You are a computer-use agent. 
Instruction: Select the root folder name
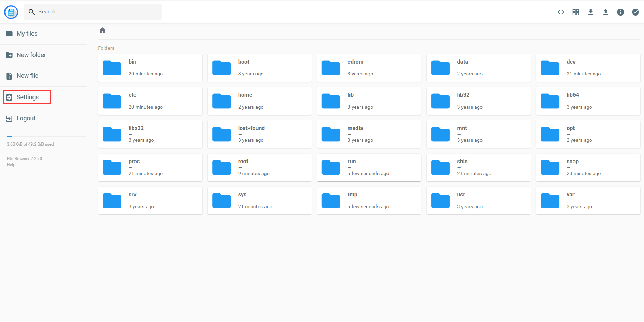coord(243,162)
